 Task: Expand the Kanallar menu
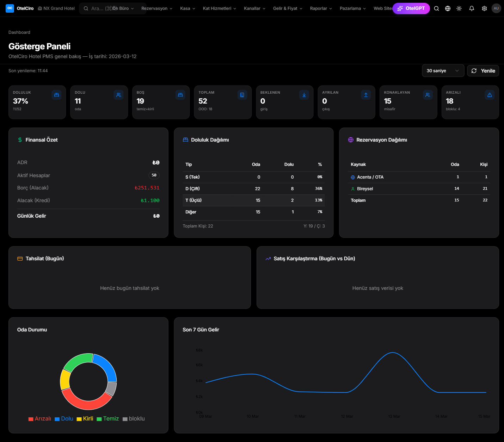coord(254,8)
